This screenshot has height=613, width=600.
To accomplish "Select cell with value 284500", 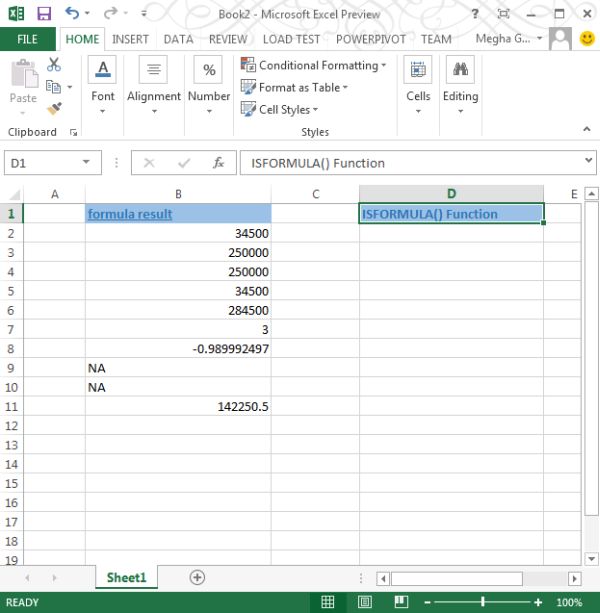I will pos(178,310).
